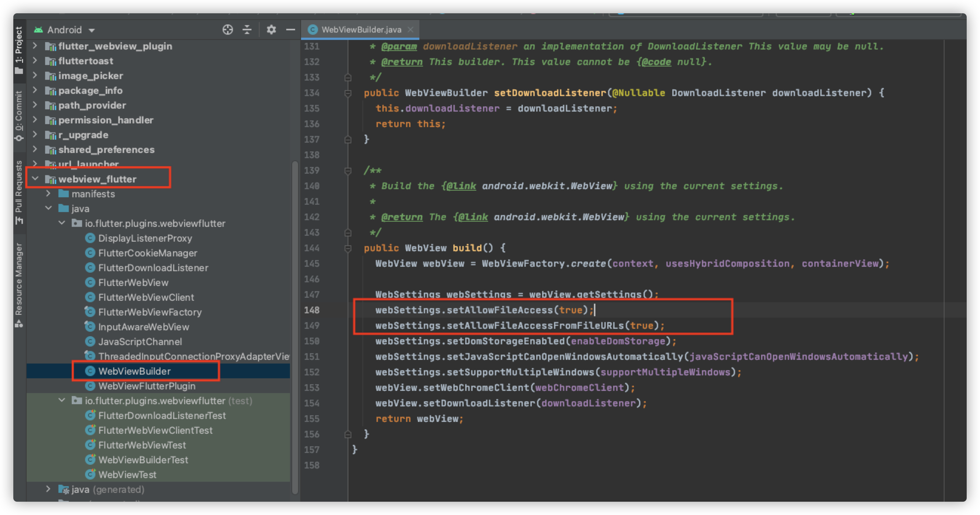Screen dimensions: 980x515
Task: Click the locate/select opened file target icon
Action: click(227, 30)
